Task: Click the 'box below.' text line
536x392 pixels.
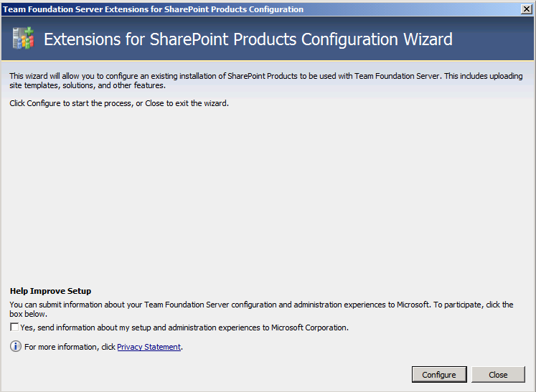Action: click(29, 314)
